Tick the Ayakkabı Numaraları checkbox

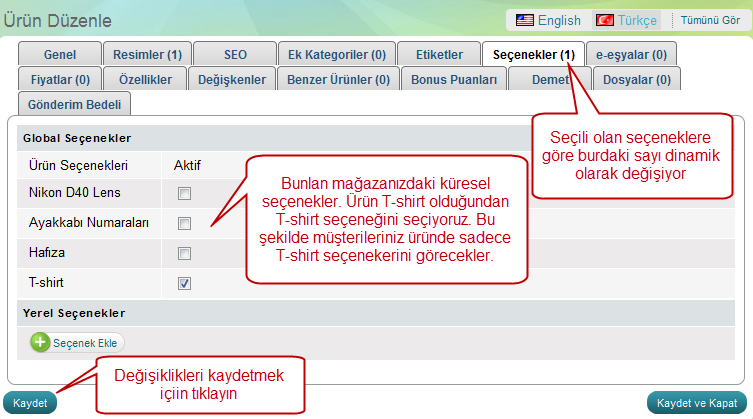click(x=184, y=223)
